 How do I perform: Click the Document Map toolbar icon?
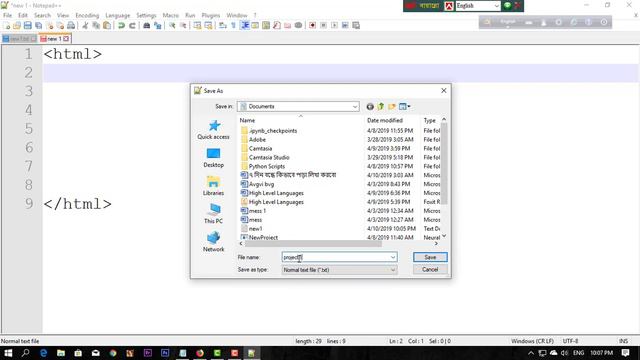tap(266, 25)
